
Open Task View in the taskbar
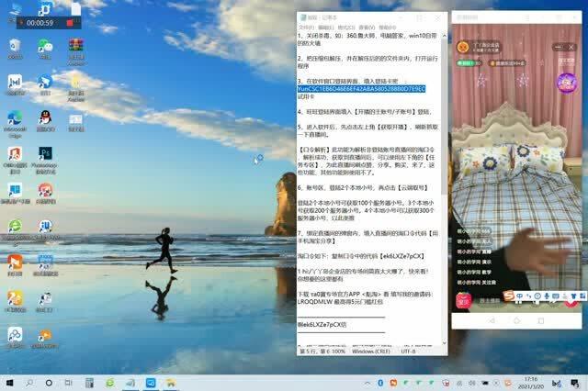click(70, 381)
